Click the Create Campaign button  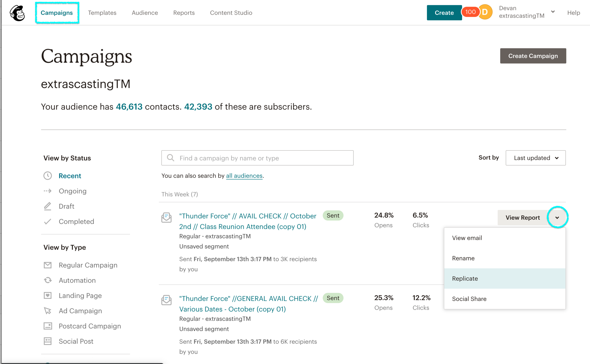coord(533,56)
